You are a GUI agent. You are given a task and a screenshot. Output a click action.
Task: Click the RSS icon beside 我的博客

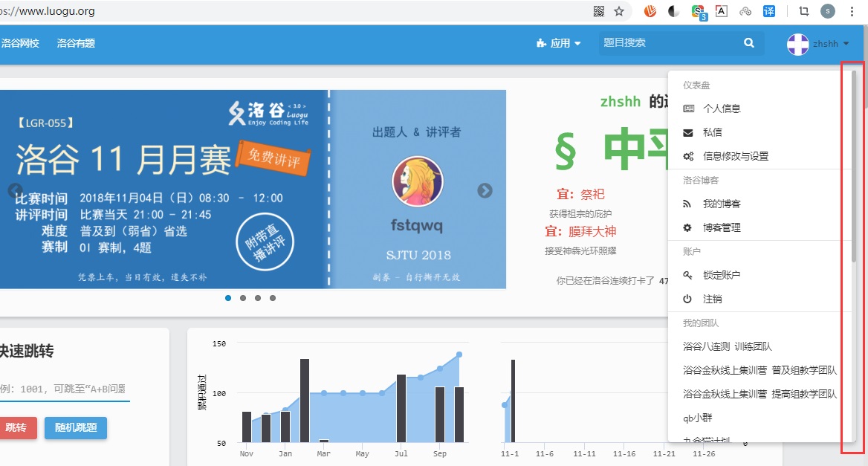[687, 204]
